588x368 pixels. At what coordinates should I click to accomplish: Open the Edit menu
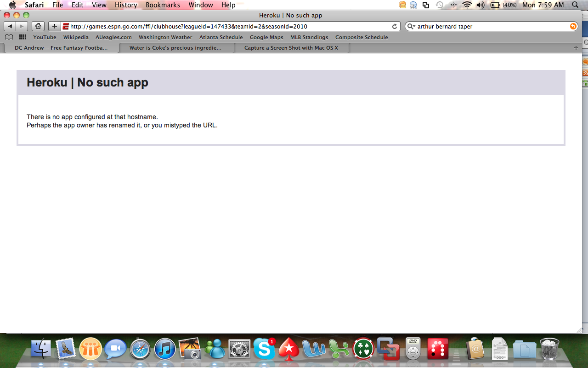pyautogui.click(x=77, y=5)
